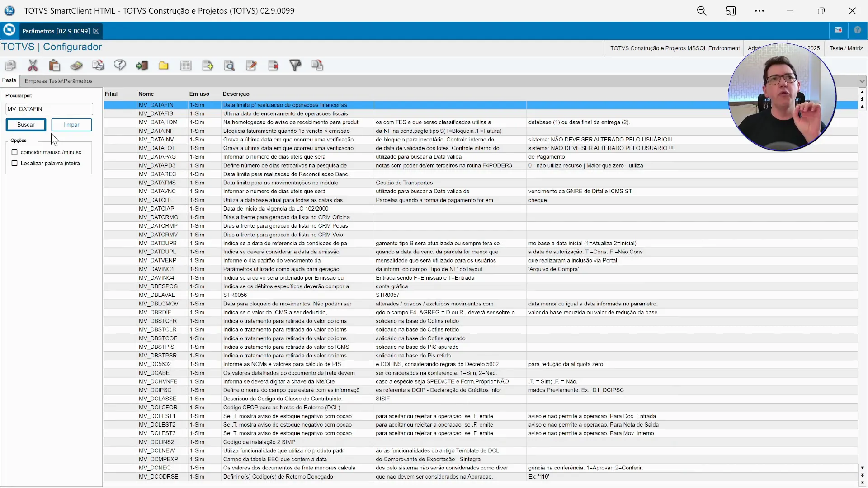Select the edit pencil icon
868x488 pixels.
[251, 66]
